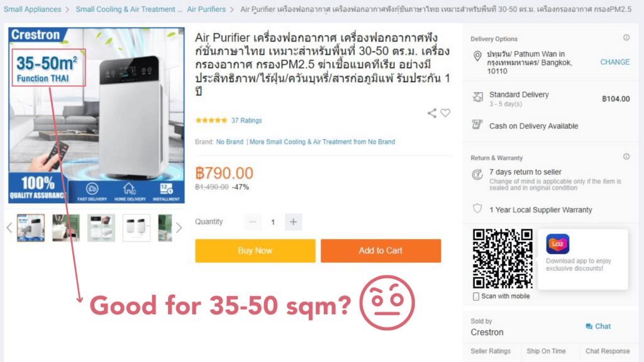Click the 1 Year warranty shield icon

click(x=477, y=209)
